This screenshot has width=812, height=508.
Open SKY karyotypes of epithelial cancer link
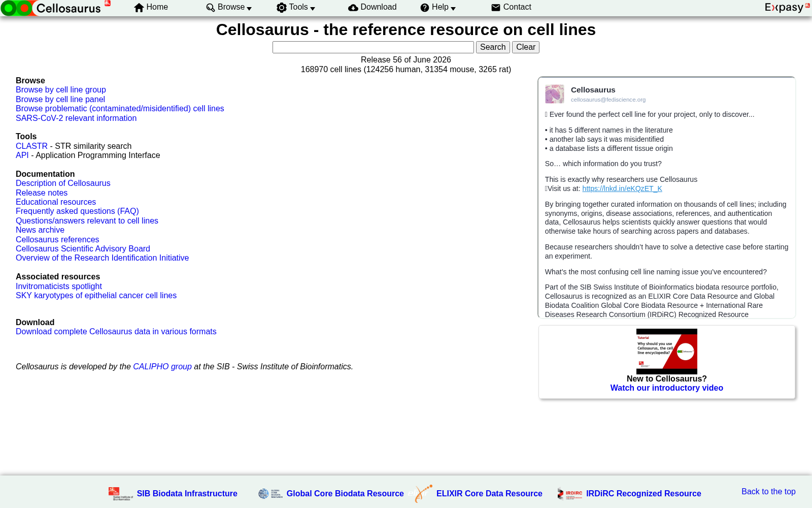[96, 296]
